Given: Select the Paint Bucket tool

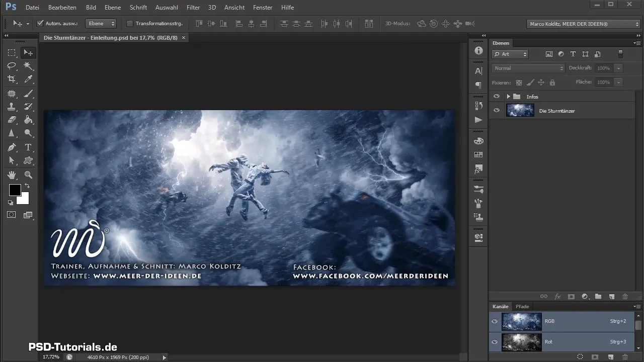Looking at the screenshot, I should pos(28,120).
